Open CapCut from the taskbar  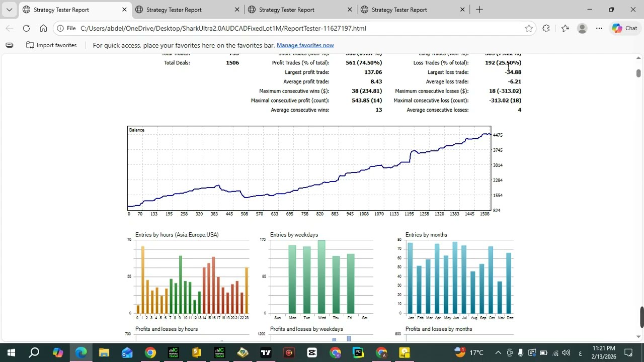pyautogui.click(x=312, y=352)
